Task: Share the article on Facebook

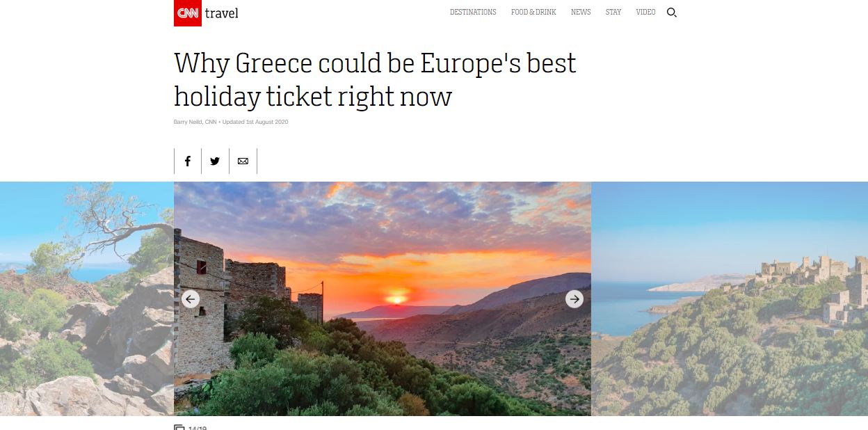Action: click(187, 161)
